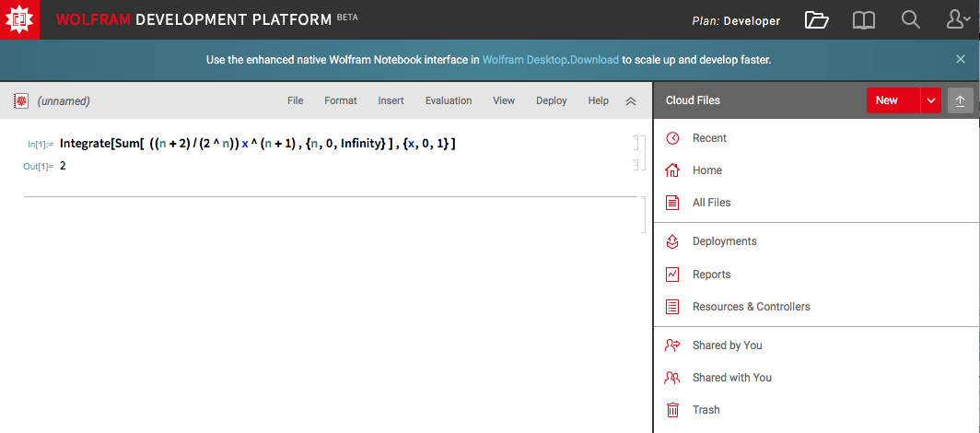Click the Resources & Controllers icon
This screenshot has width=980, height=433.
(x=672, y=307)
